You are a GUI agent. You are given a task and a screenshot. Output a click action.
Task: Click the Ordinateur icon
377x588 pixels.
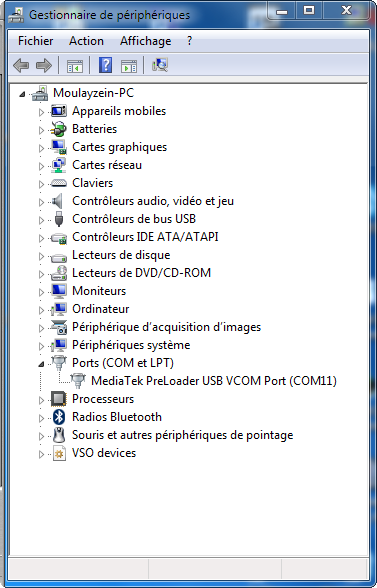click(x=59, y=309)
